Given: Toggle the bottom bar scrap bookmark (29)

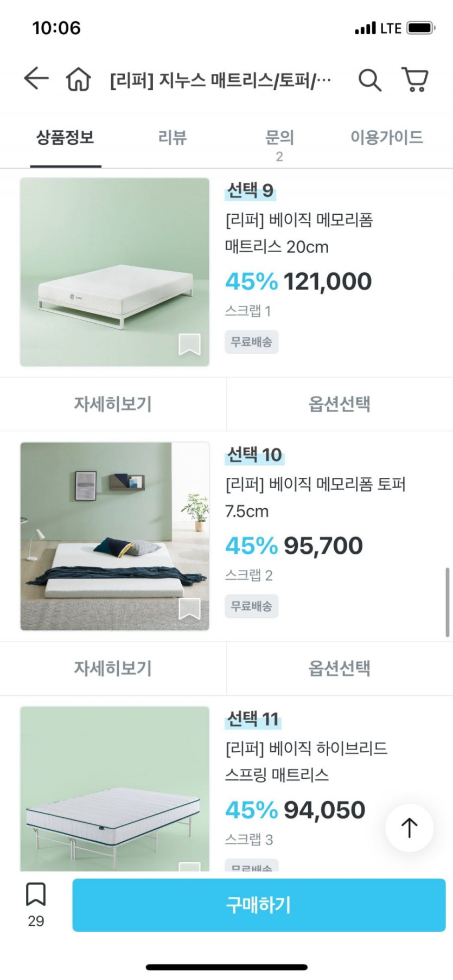Looking at the screenshot, I should coord(36,895).
